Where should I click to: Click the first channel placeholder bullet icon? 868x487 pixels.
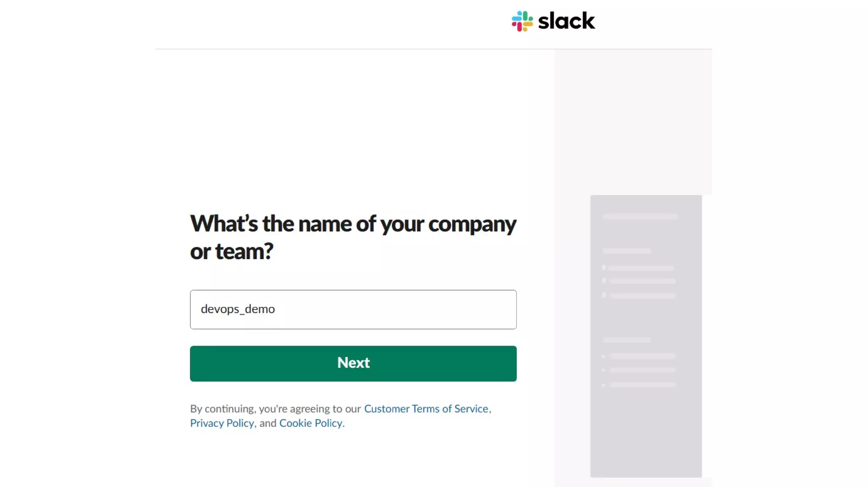(x=604, y=268)
